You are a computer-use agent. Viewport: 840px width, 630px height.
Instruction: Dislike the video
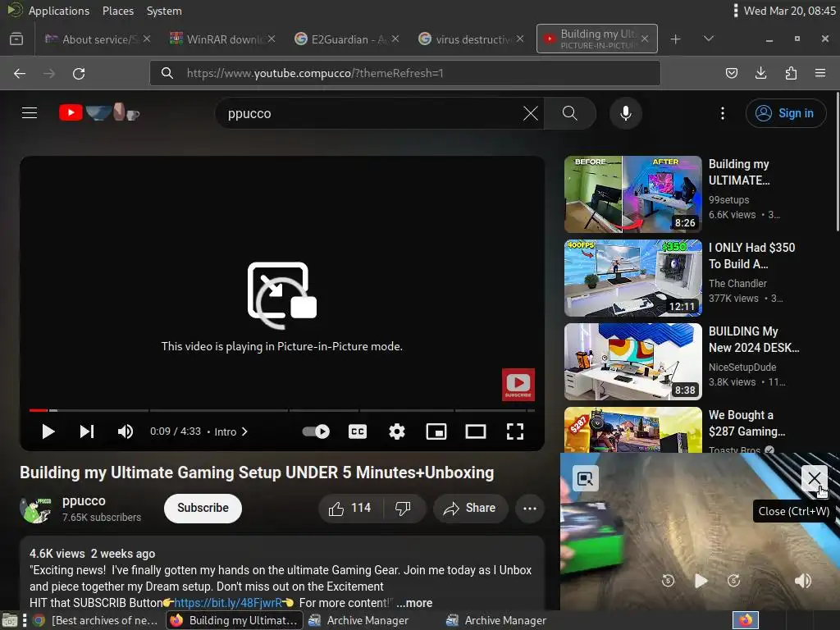[403, 508]
